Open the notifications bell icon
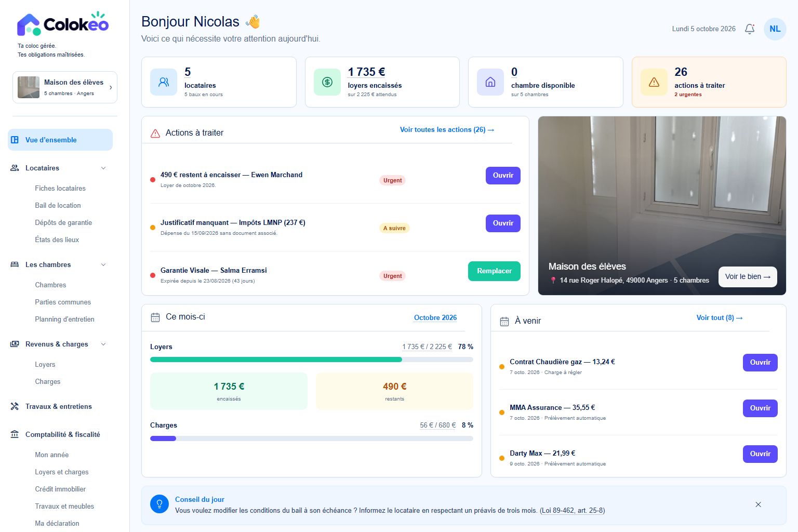Screen dimensions: 798x532 pos(750,29)
